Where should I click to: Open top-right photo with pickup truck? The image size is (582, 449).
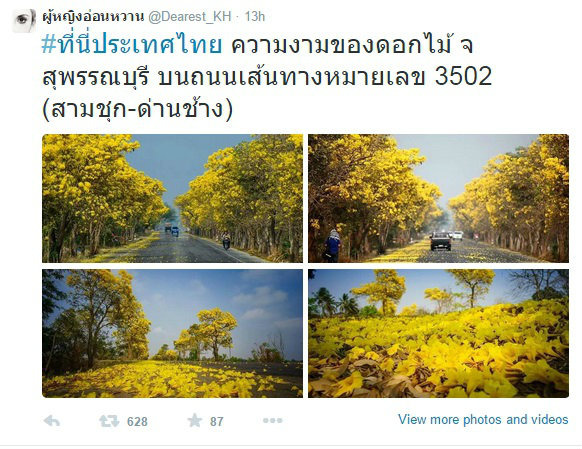(x=438, y=199)
